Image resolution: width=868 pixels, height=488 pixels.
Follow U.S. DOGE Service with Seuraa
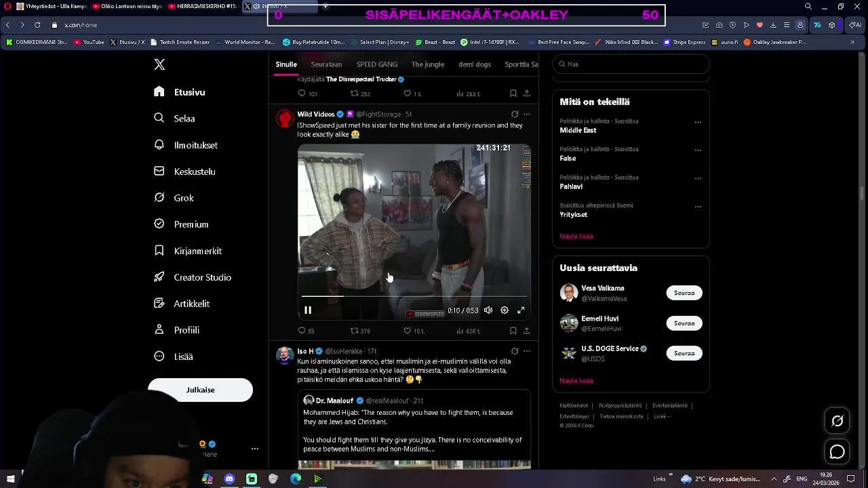tap(684, 353)
